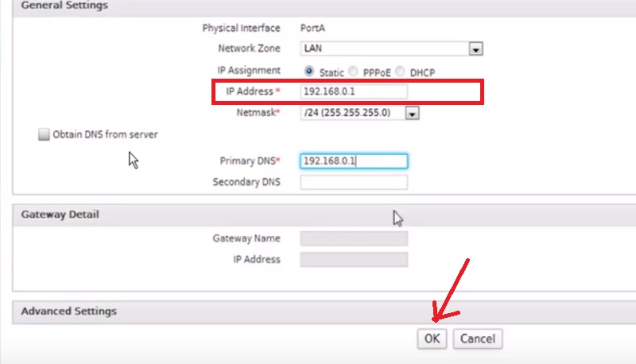The height and width of the screenshot is (364, 636).
Task: Click the PortA physical interface value
Action: [312, 28]
